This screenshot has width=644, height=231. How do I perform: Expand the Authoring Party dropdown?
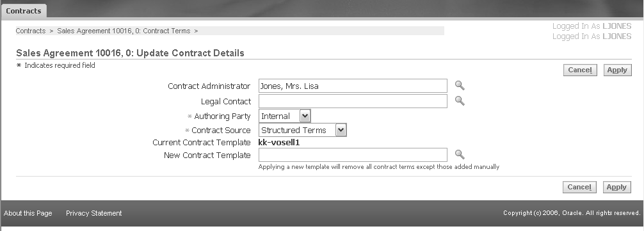(x=285, y=116)
